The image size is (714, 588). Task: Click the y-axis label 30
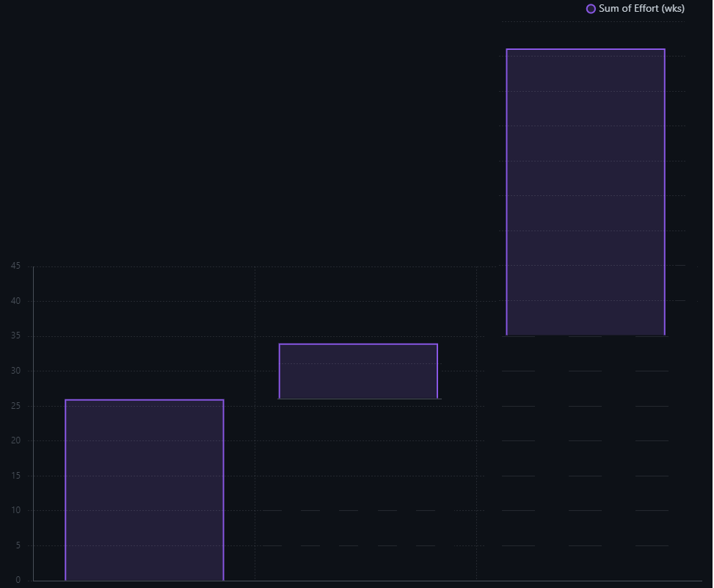pos(15,371)
